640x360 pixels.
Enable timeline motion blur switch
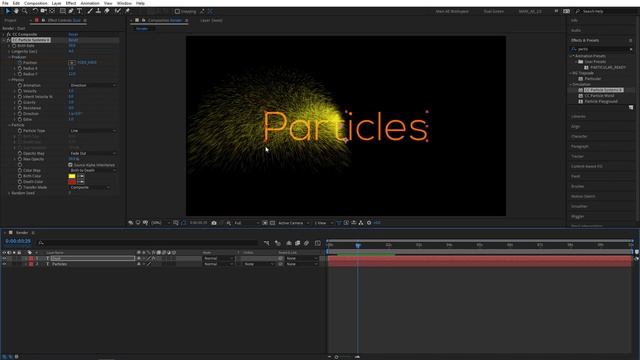pos(307,243)
